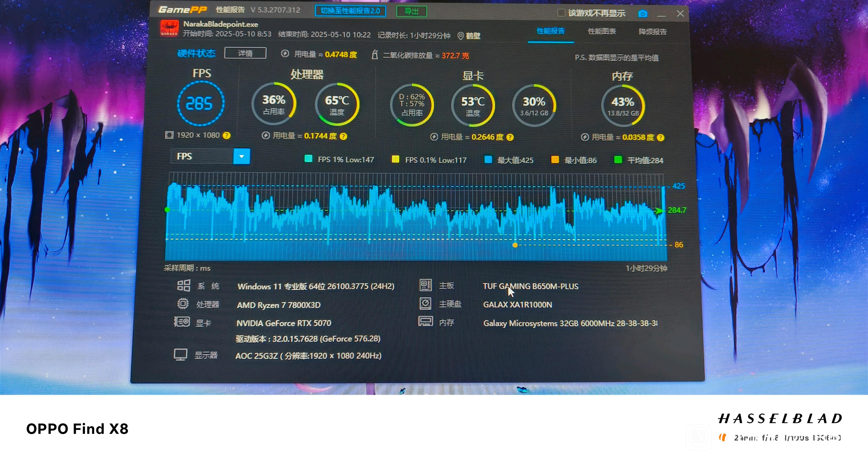Click the GamePP logo
This screenshot has width=868, height=461.
(x=182, y=10)
